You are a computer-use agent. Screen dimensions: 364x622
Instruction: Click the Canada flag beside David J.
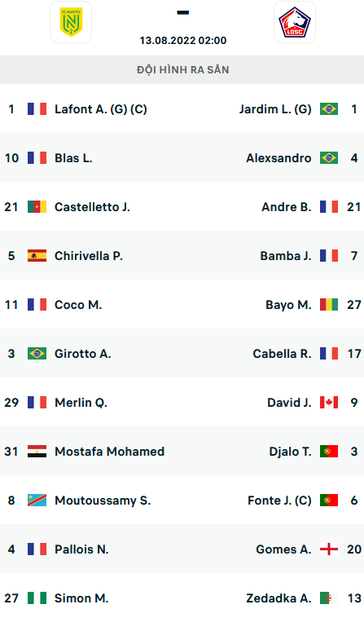coord(329,402)
